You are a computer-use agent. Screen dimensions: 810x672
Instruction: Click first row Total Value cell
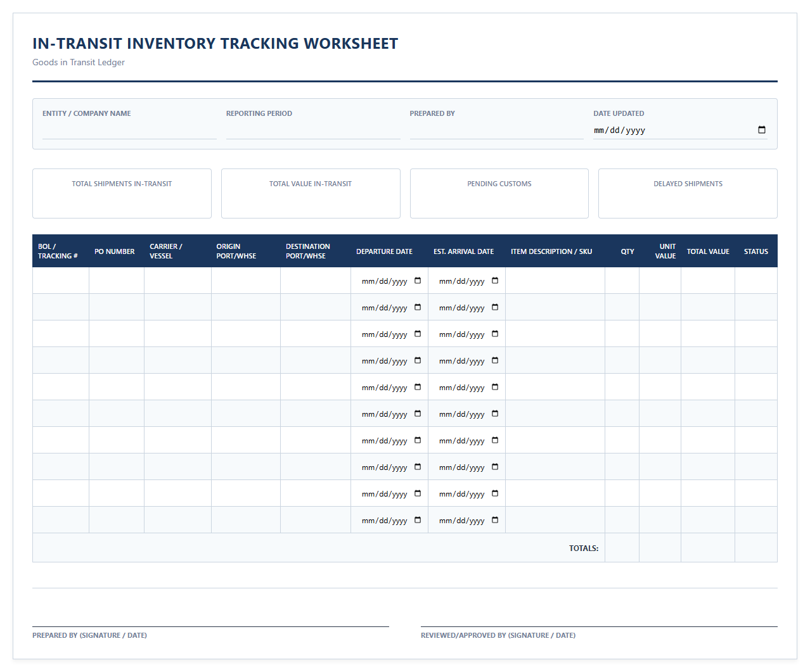708,281
